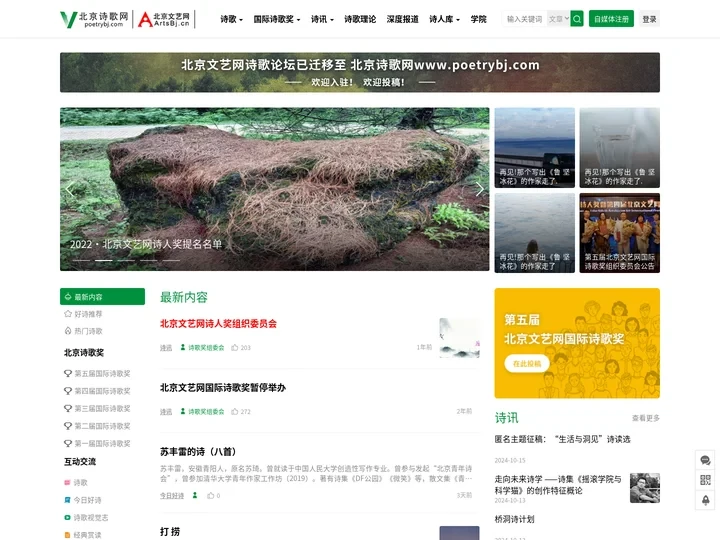Open the 北京诗歌网 poetrybj.com logo
Viewport: 720px width, 540px height.
(95, 19)
